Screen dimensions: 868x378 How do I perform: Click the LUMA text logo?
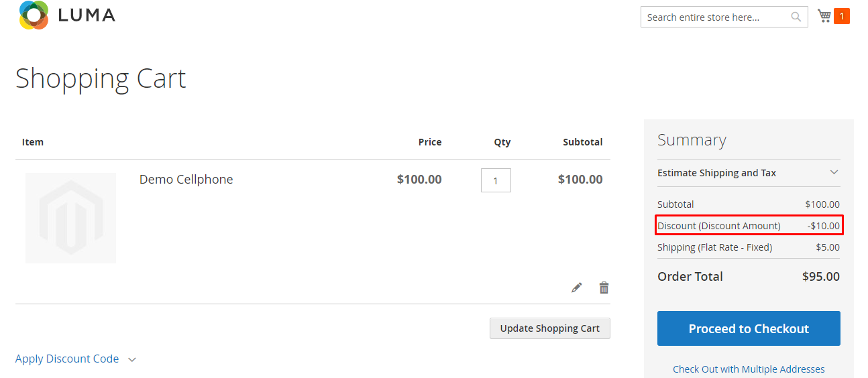[87, 15]
